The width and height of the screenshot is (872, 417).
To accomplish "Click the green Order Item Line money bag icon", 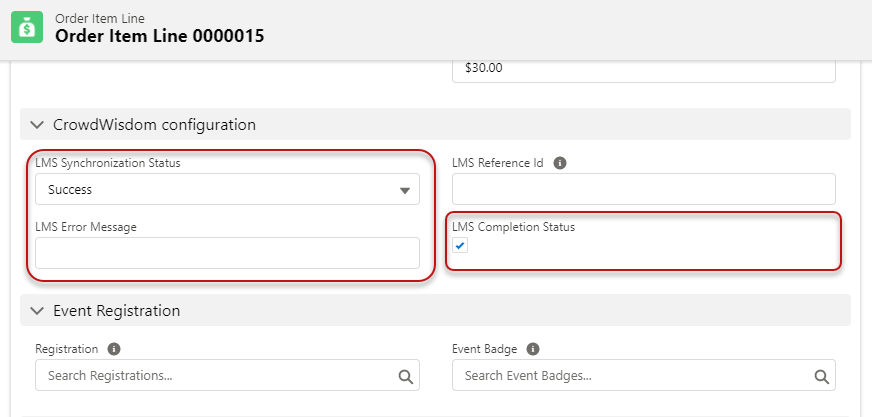I will click(27, 28).
